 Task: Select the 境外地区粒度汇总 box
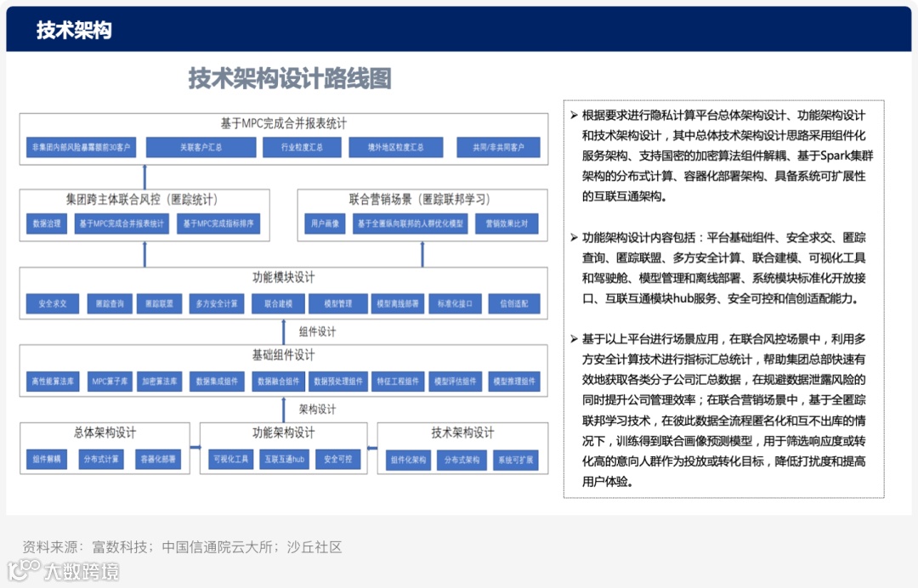point(396,147)
